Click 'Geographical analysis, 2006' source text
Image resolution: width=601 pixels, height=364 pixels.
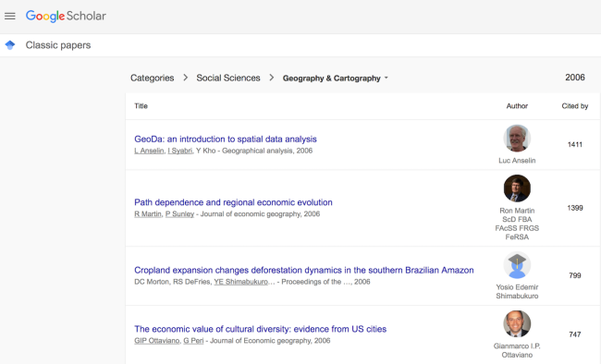pyautogui.click(x=267, y=151)
